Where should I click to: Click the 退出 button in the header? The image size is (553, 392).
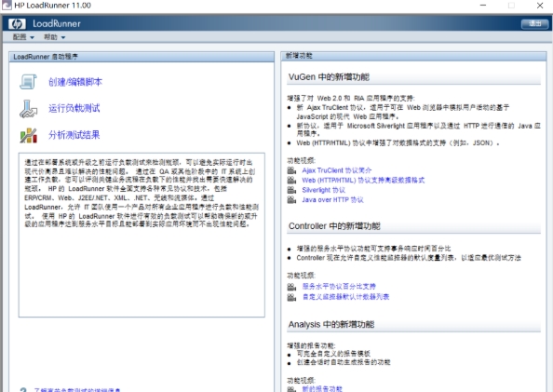[x=534, y=23]
